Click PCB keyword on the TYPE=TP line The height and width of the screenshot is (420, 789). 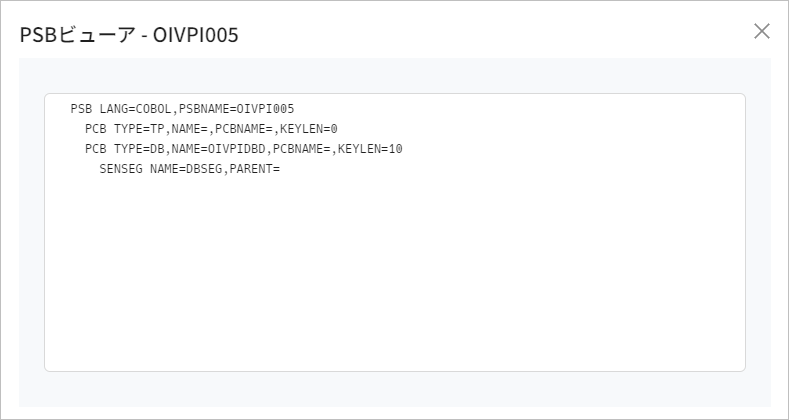coord(96,129)
